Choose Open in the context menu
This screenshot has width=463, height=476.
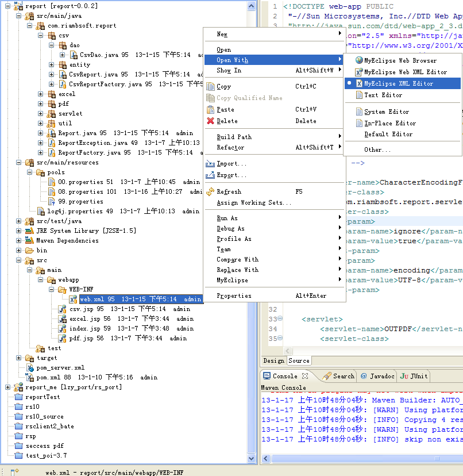(275, 49)
